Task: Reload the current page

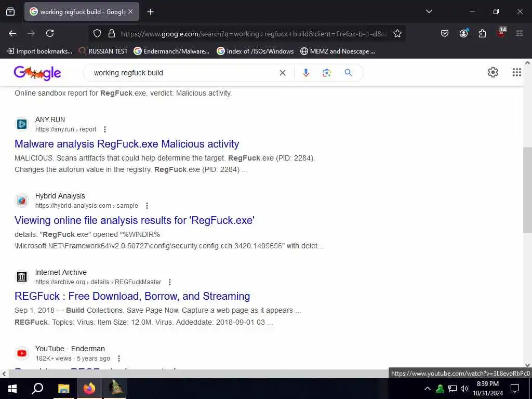Action: click(50, 33)
